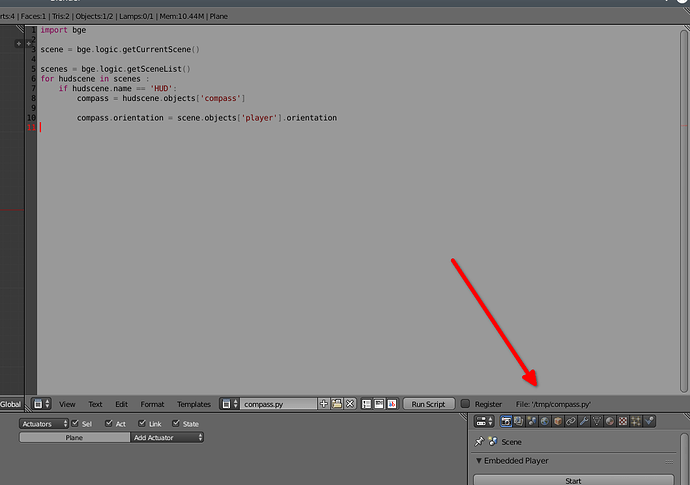Open the Texture properties tab
Image resolution: width=690 pixels, height=485 pixels.
(623, 421)
